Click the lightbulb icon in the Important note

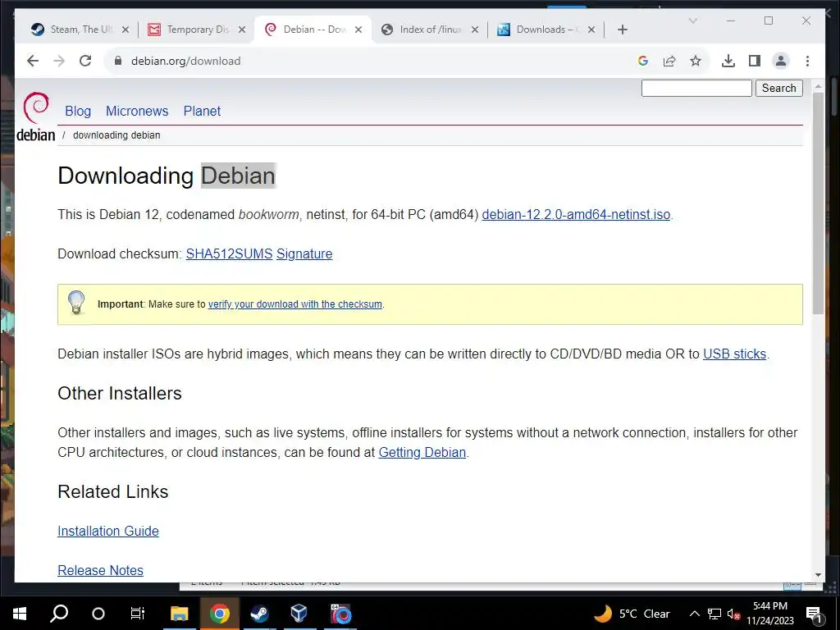click(76, 302)
